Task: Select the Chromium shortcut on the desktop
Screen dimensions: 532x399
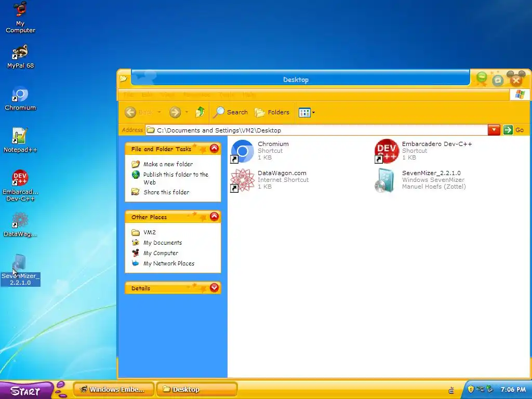Action: point(20,99)
